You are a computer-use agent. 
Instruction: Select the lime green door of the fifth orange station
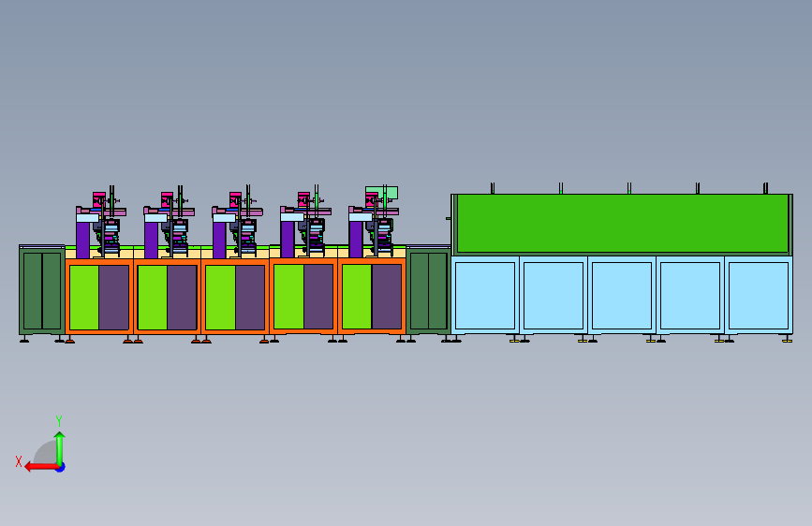point(357,297)
